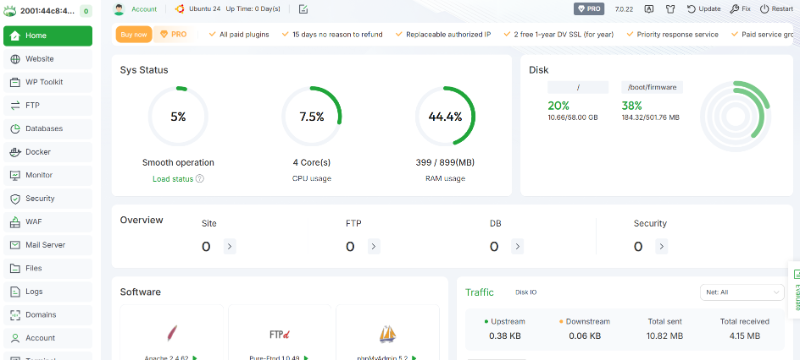Go to WP Toolkit in the sidebar
Screen dimensions: 800x360
pos(47,82)
